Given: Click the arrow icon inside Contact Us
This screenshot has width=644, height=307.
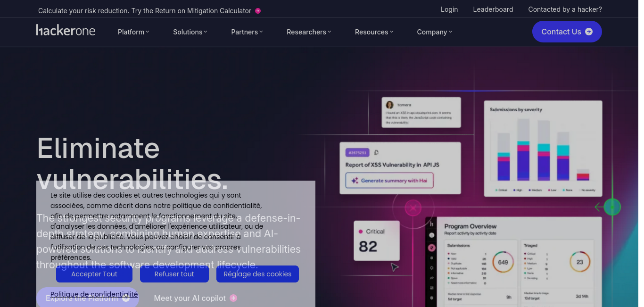Looking at the screenshot, I should [589, 32].
